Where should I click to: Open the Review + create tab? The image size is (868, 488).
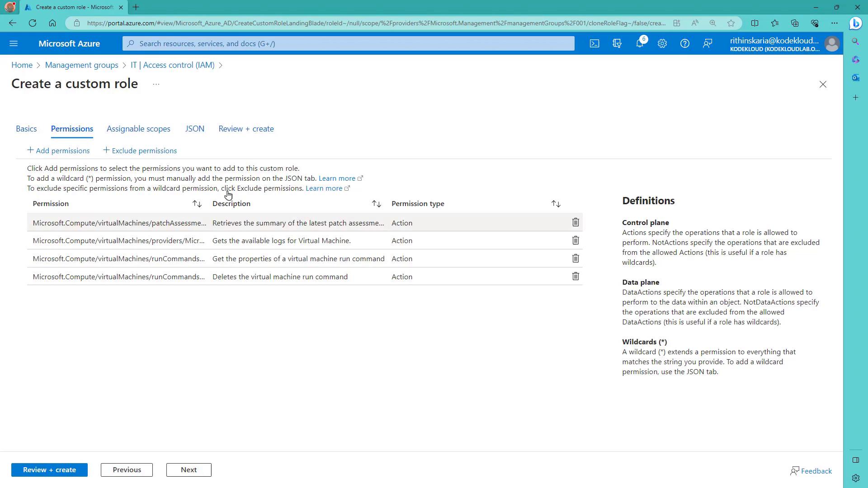[x=246, y=129]
